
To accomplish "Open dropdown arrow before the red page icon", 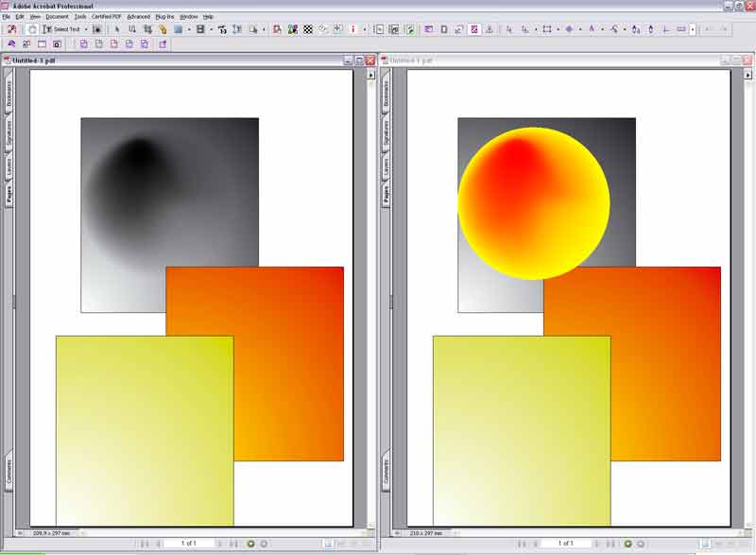I will tap(264, 29).
